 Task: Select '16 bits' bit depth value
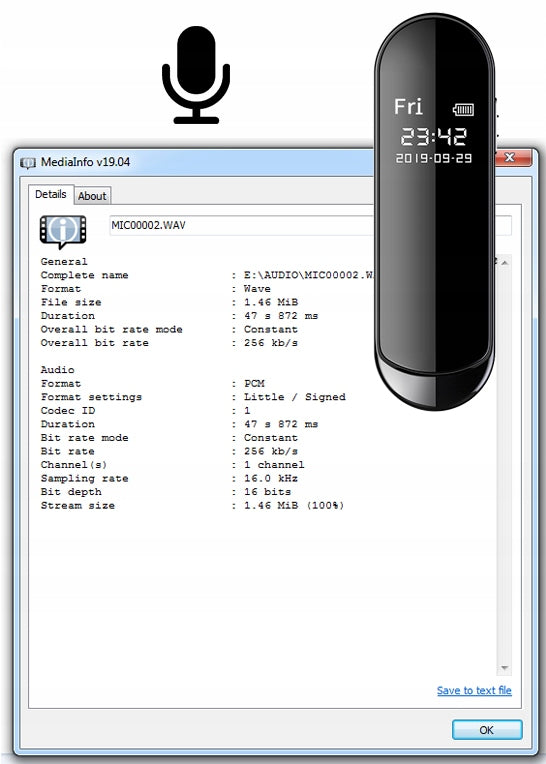point(267,492)
